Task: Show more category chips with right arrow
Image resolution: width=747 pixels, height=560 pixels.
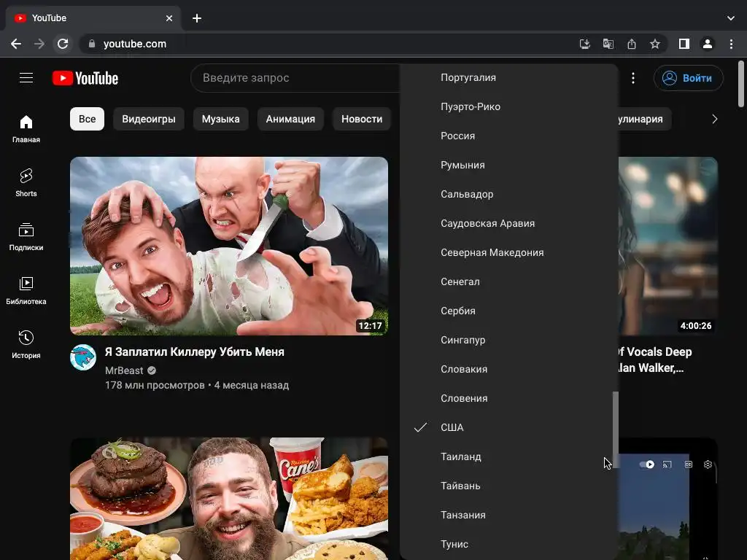Action: point(714,119)
